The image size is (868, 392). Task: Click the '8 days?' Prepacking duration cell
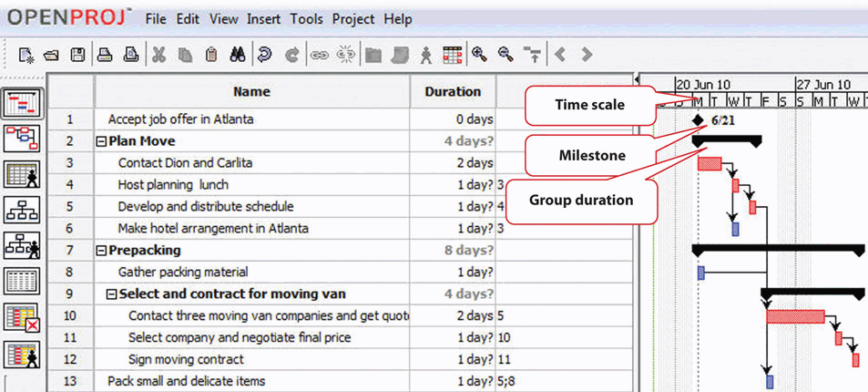click(453, 251)
